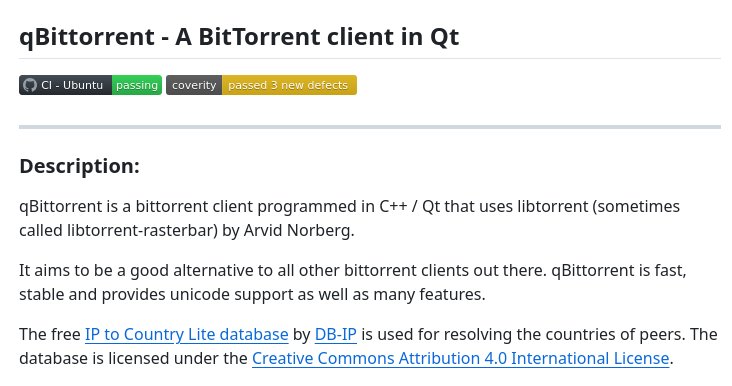732x386 pixels.
Task: Click the "qBittorrent - A BitTorrent client in Qt" title
Action: tap(239, 37)
